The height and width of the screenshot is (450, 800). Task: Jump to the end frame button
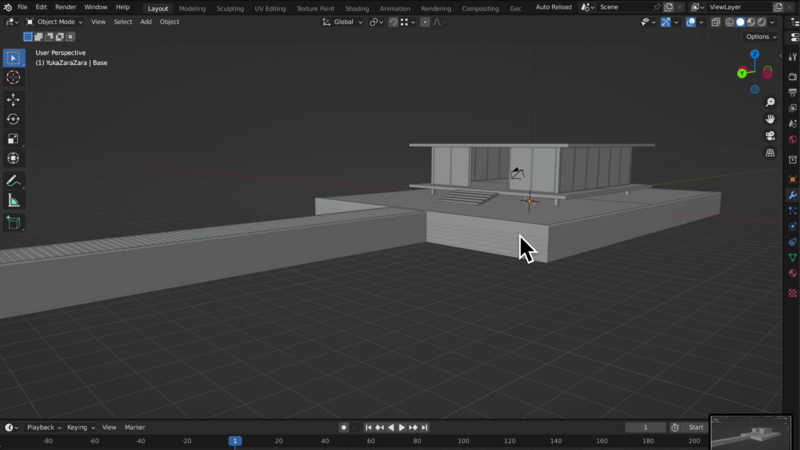(424, 428)
